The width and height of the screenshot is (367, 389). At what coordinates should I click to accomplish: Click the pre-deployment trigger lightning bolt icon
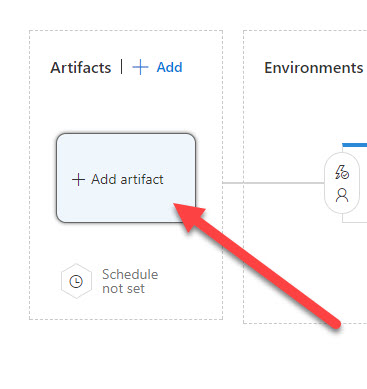(x=342, y=172)
